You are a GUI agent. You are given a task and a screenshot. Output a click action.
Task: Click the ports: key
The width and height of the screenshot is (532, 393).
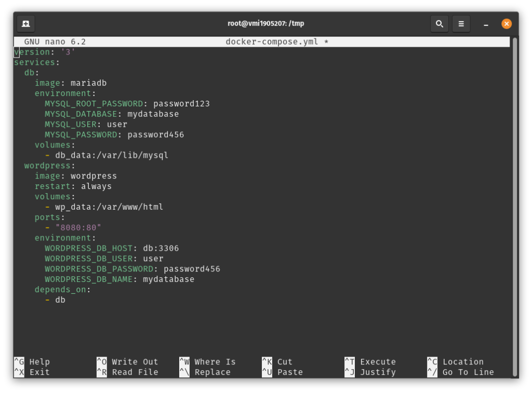point(49,218)
